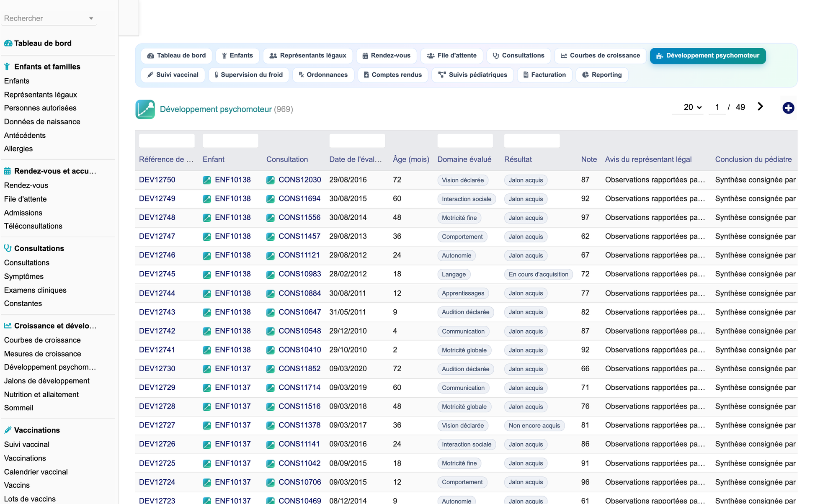Open Calendrier vaccinal in sidebar
The width and height of the screenshot is (815, 504).
(x=36, y=472)
